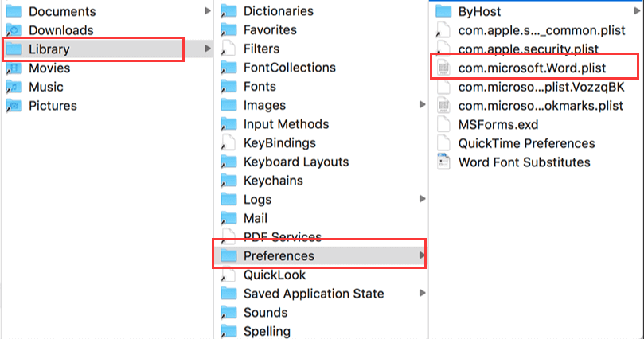Viewport: 644px width, 339px height.
Task: Select the Music row name
Action: (46, 87)
